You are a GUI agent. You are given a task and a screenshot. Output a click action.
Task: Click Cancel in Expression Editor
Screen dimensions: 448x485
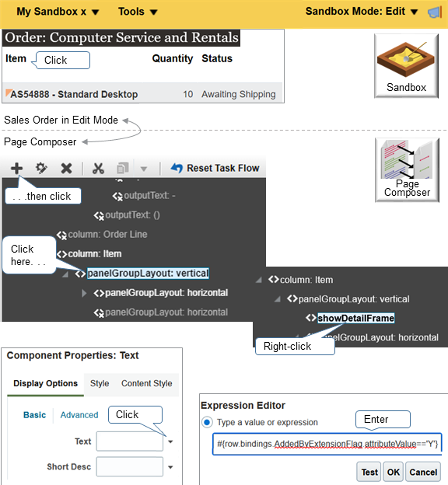[x=423, y=472]
